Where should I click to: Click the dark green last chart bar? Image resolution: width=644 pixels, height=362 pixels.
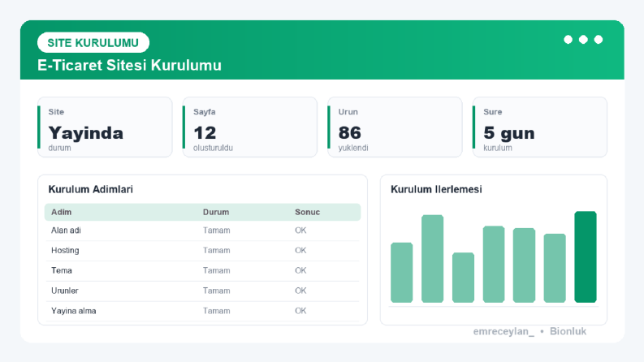click(586, 257)
